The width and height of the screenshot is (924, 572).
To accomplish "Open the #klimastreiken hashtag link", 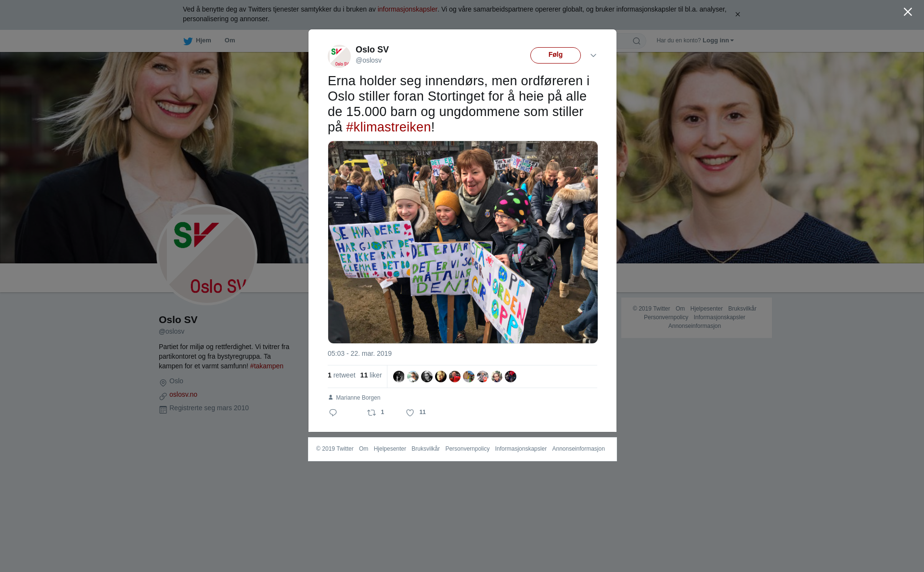I will [x=388, y=127].
